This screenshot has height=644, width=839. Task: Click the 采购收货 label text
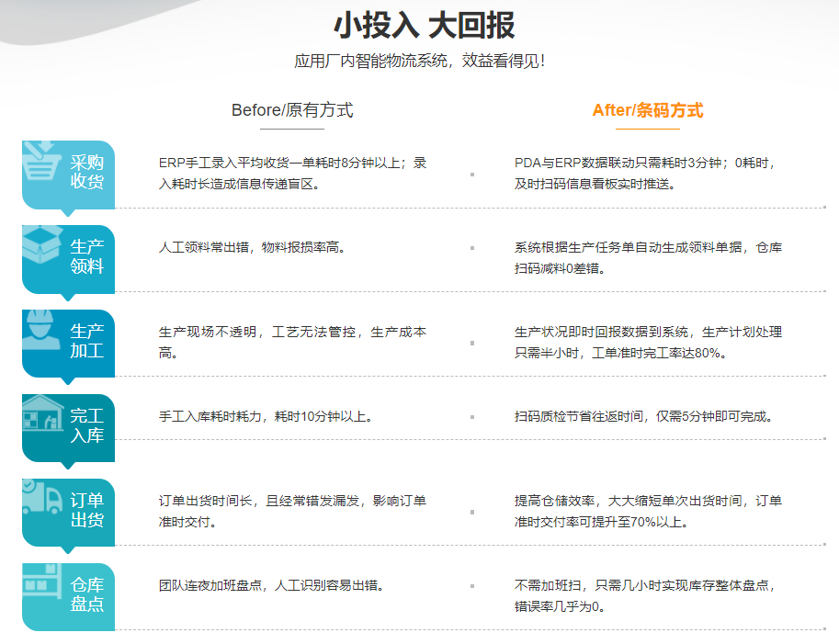87,172
